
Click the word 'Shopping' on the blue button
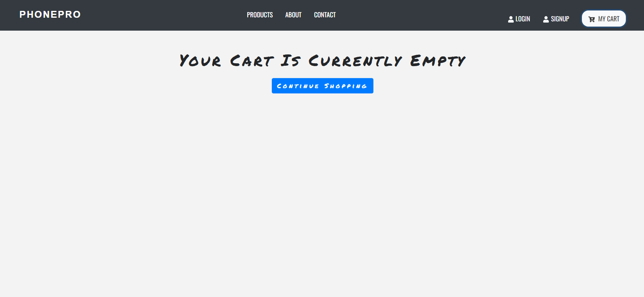[346, 86]
